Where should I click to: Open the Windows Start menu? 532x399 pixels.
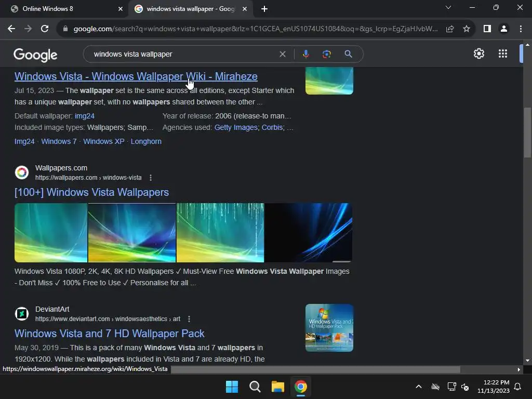232,387
